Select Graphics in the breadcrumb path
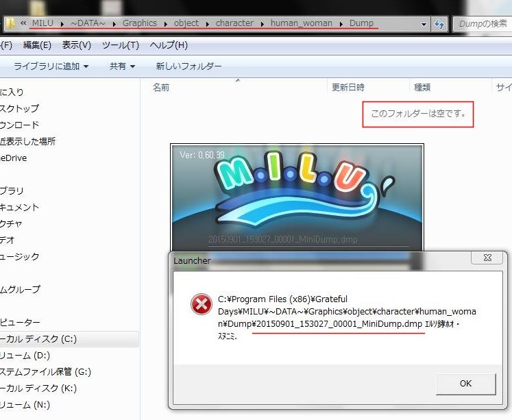This screenshot has width=512, height=420. 139,23
